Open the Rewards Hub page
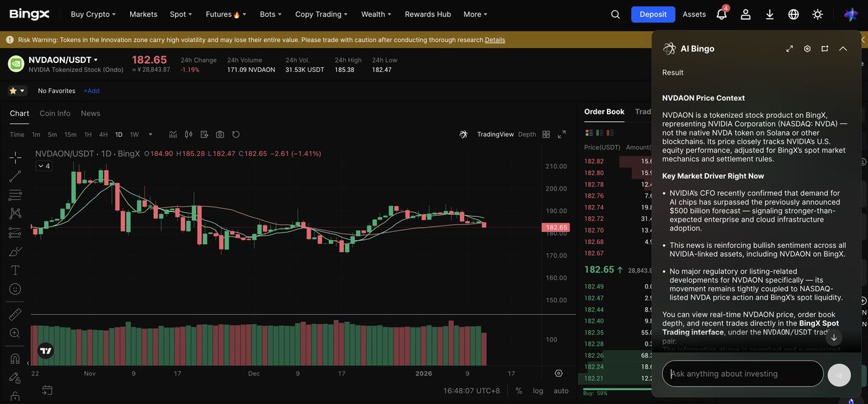868x404 pixels. coord(428,14)
